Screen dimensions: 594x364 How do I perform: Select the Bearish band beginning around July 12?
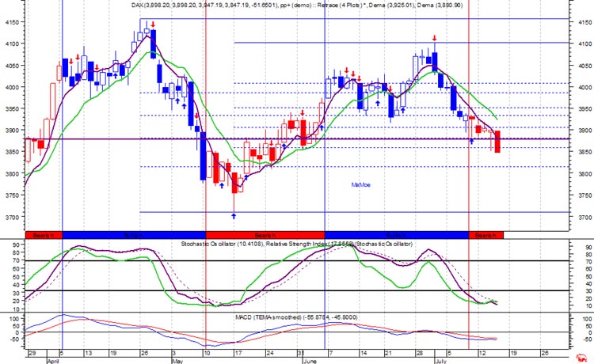pyautogui.click(x=486, y=235)
